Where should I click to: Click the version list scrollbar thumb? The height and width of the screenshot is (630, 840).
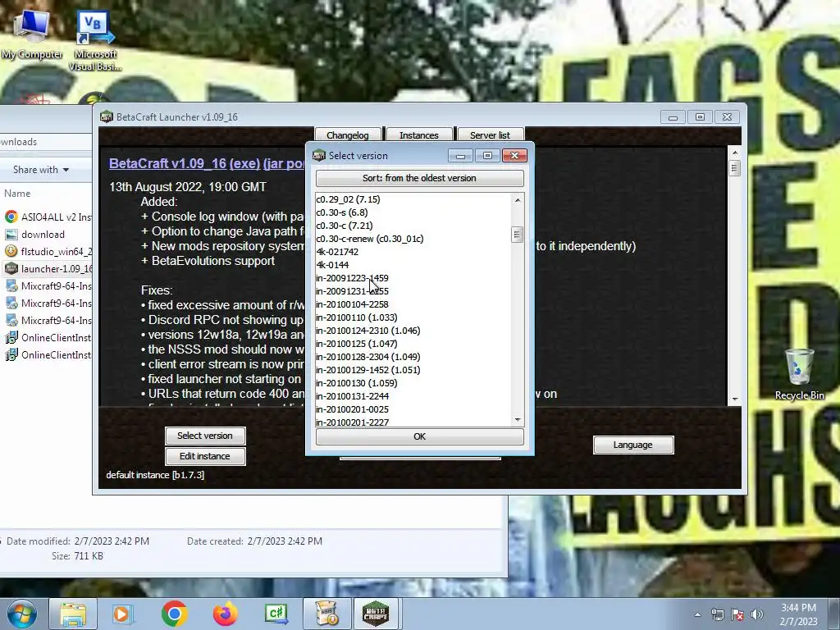pos(517,235)
